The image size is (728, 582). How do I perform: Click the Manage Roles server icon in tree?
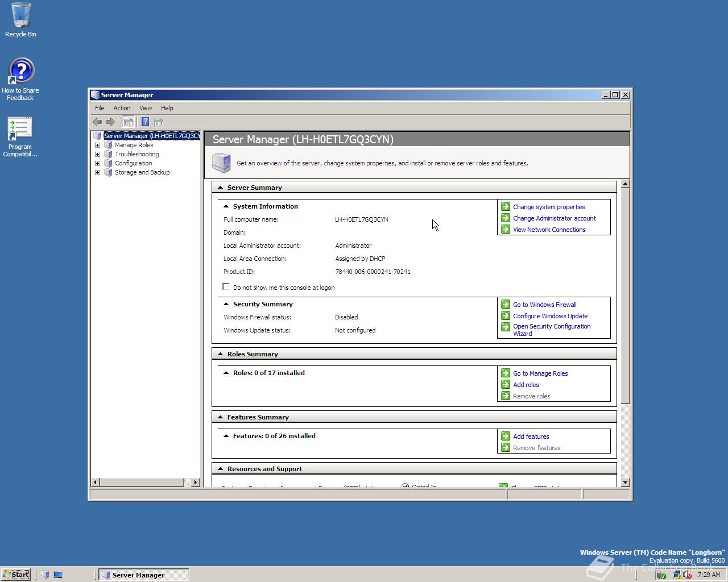click(108, 145)
